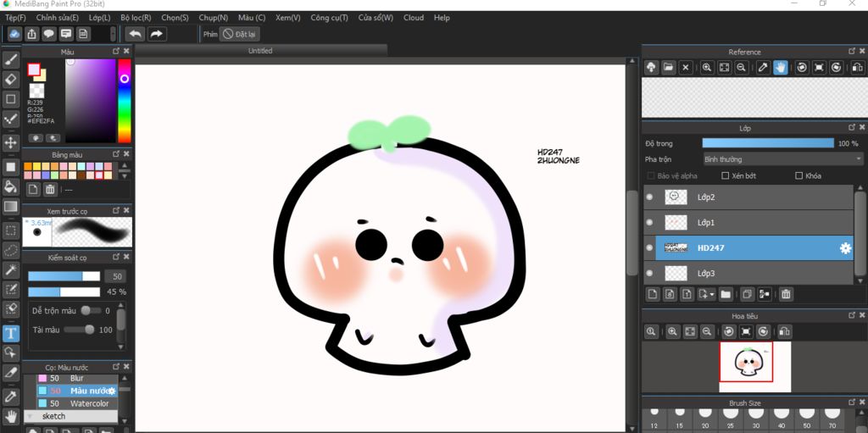Click the share/export icon in top toolbar
The width and height of the screenshot is (868, 433).
click(x=32, y=35)
